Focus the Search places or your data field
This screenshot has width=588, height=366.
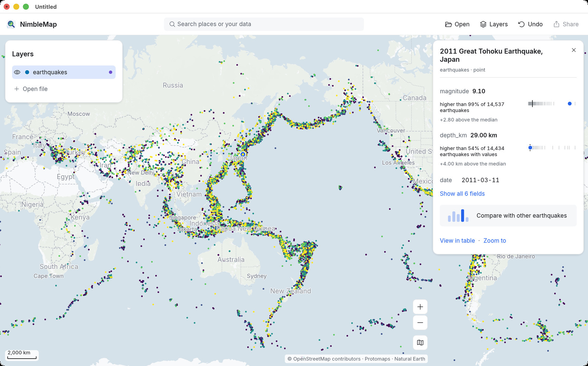(264, 24)
